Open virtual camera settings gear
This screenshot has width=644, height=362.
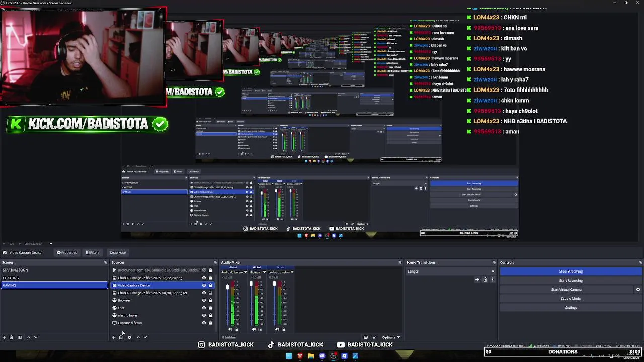[638, 289]
